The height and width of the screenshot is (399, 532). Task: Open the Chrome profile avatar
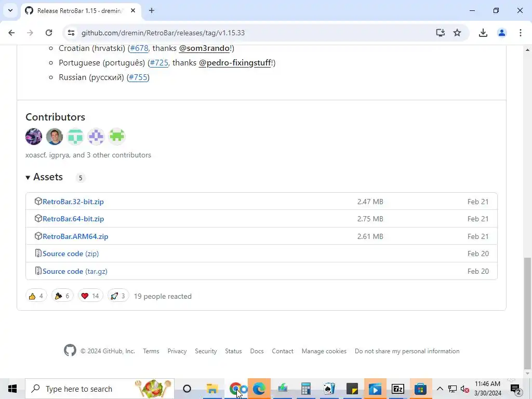tap(501, 33)
